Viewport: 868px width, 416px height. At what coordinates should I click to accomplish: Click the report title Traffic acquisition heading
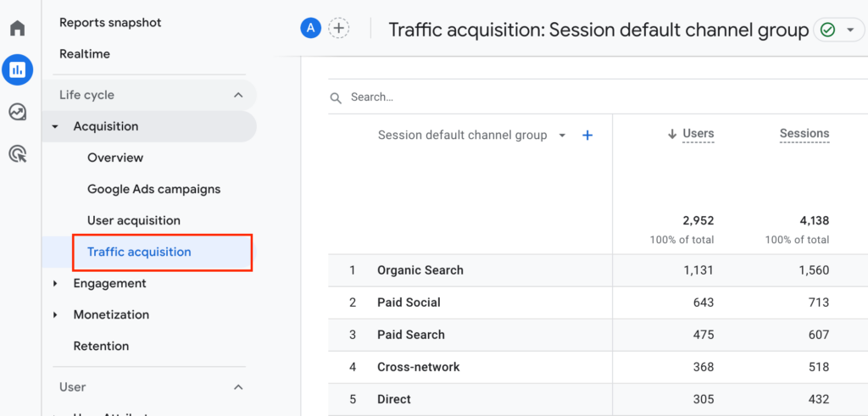598,30
